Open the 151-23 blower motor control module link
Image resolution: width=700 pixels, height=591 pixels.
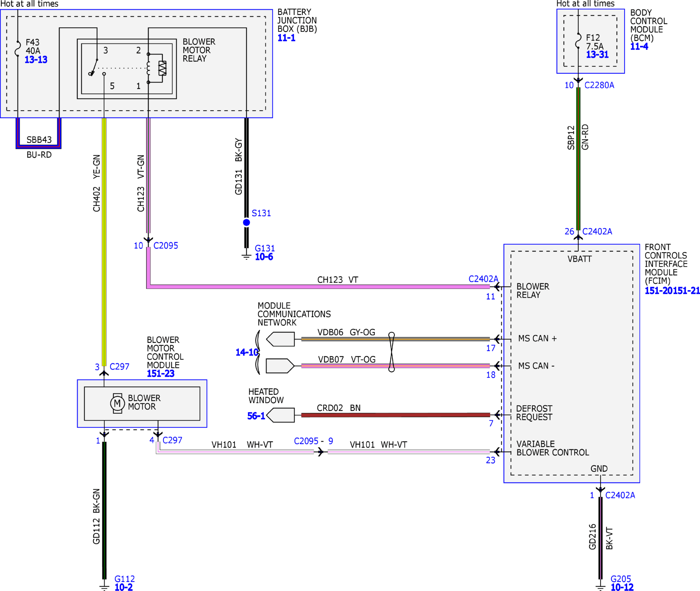(x=161, y=374)
